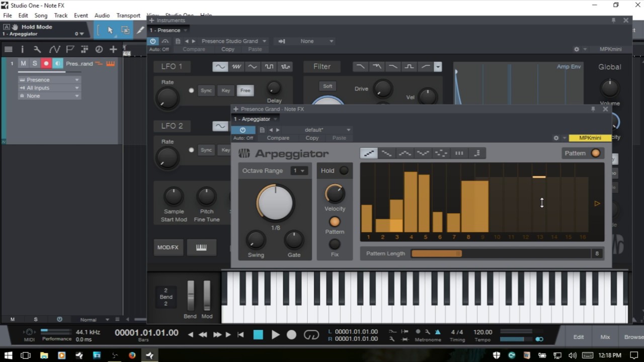Open the 1 - Presence instrument selector dropdown
This screenshot has width=644, height=362.
point(168,30)
